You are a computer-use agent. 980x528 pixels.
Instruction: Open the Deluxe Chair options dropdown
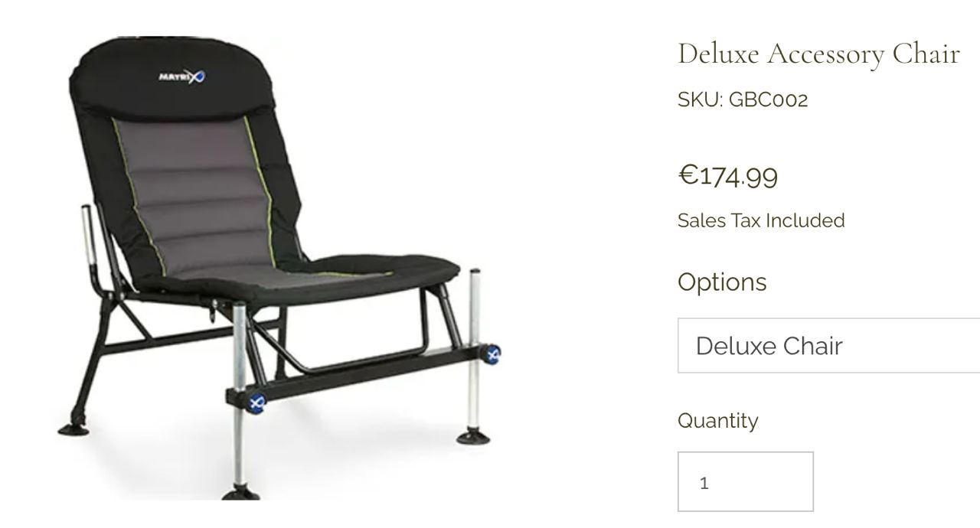tap(828, 346)
